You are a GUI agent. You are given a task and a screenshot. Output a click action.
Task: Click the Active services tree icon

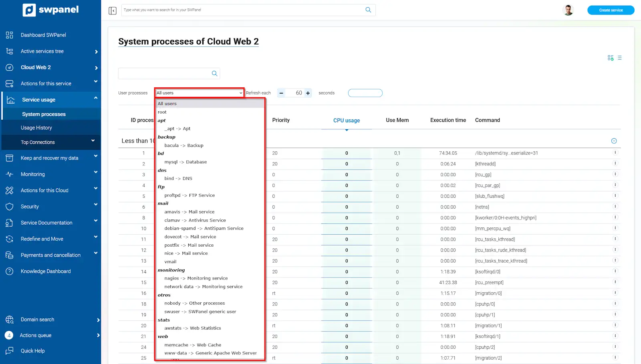pos(10,51)
